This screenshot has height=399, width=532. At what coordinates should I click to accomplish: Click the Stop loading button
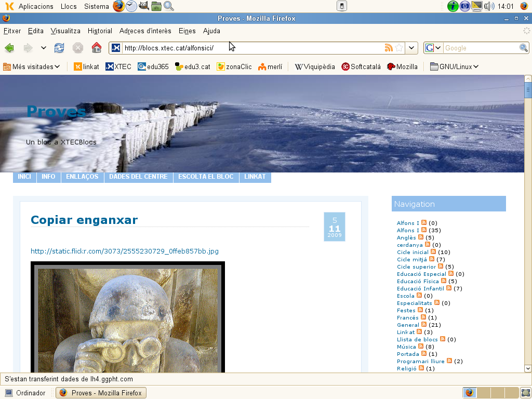pos(78,48)
